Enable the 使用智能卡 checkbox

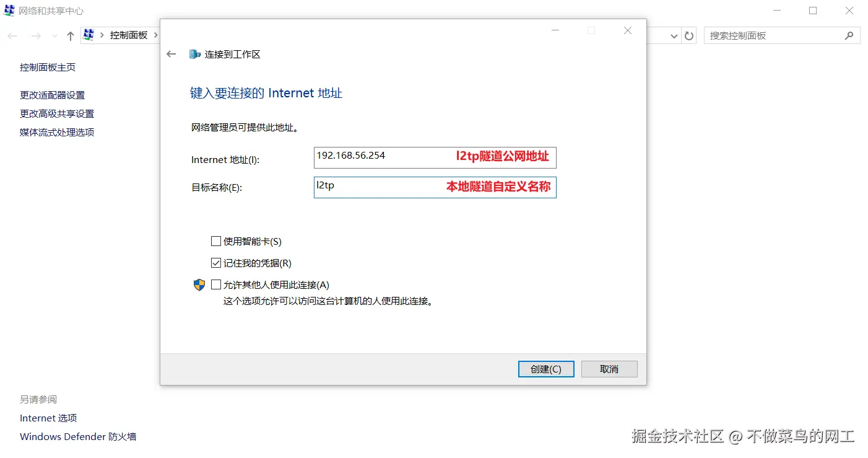[x=216, y=241]
